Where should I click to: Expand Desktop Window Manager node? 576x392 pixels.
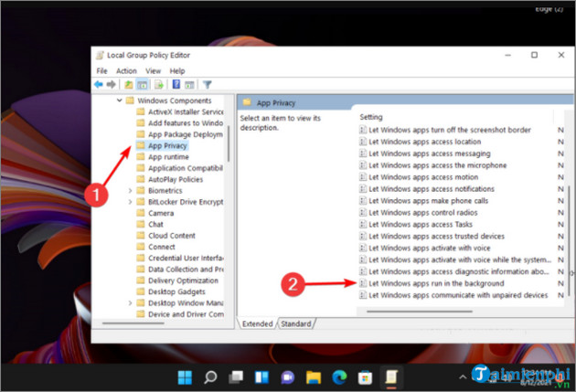(130, 303)
